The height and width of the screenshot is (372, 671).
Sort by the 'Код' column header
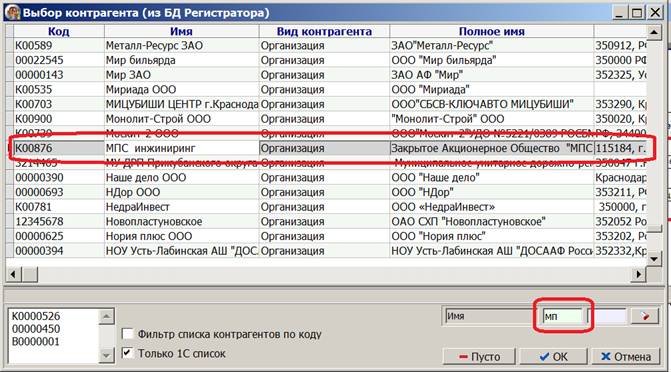click(59, 31)
